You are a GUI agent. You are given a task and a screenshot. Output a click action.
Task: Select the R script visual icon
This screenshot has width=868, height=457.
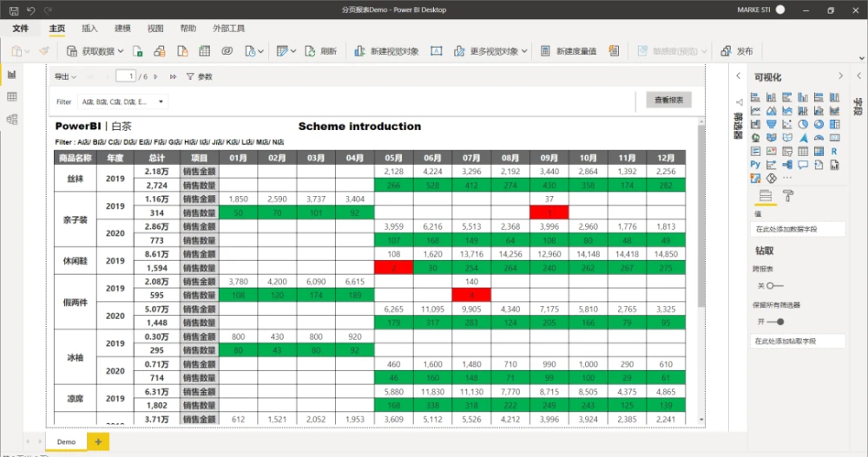[834, 150]
